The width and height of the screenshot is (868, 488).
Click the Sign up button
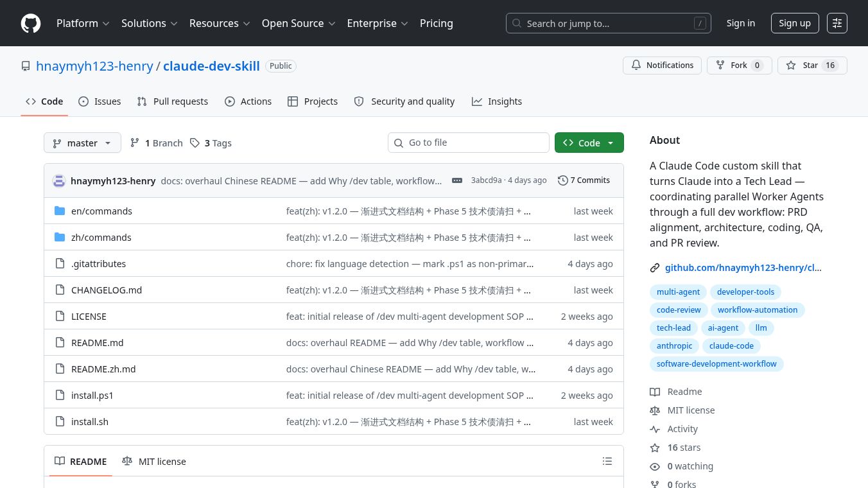click(x=795, y=23)
